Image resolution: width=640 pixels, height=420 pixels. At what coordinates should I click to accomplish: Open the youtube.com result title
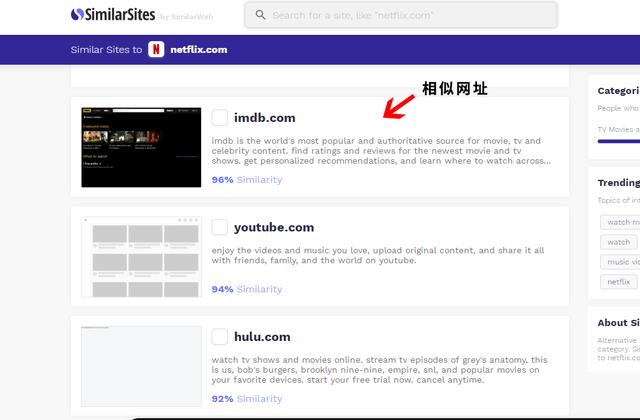point(274,227)
